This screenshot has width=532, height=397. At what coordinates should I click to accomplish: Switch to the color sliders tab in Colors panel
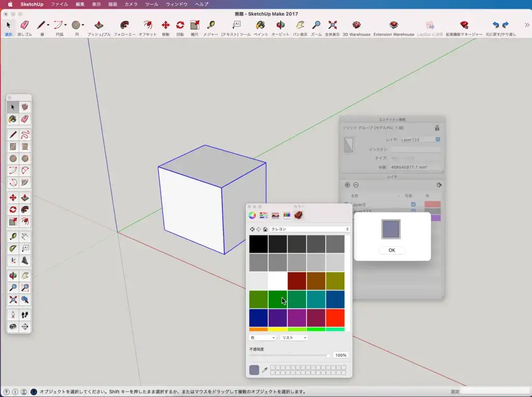263,215
